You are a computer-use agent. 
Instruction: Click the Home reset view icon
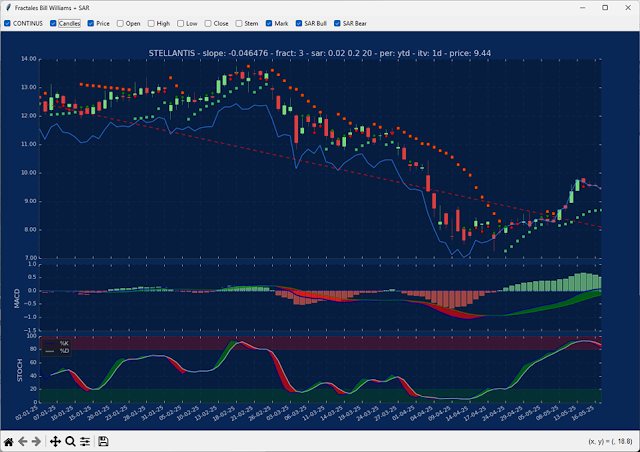tap(9, 441)
